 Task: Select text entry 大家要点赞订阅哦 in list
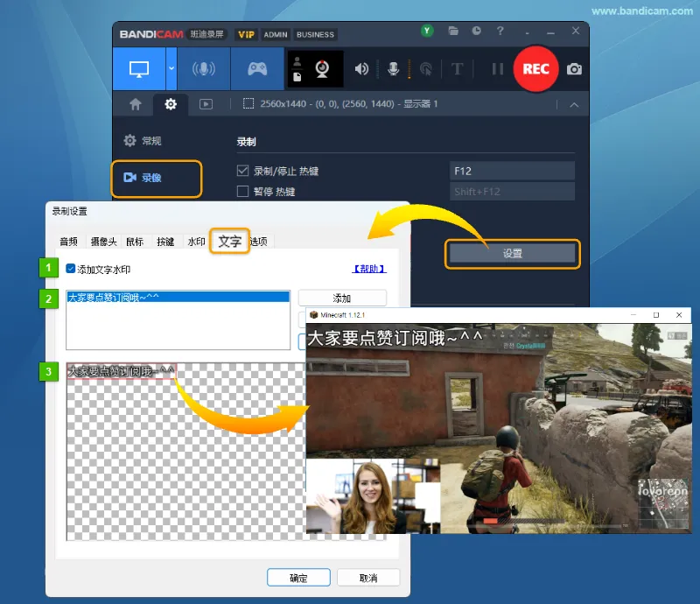[x=178, y=297]
